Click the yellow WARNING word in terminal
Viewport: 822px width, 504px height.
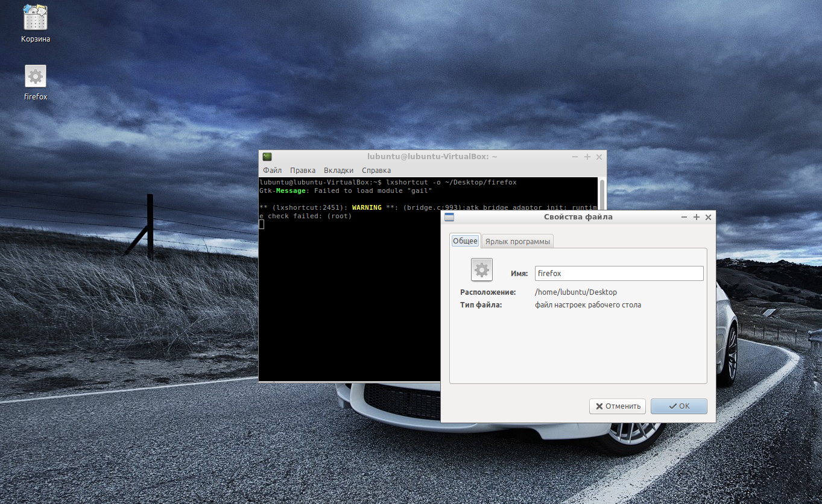(367, 207)
